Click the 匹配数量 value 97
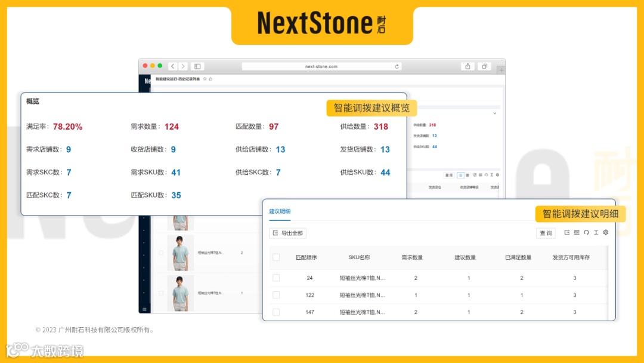644x363 pixels. (274, 127)
